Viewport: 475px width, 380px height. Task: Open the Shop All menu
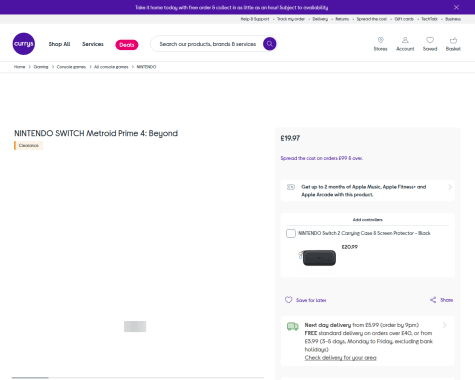59,44
